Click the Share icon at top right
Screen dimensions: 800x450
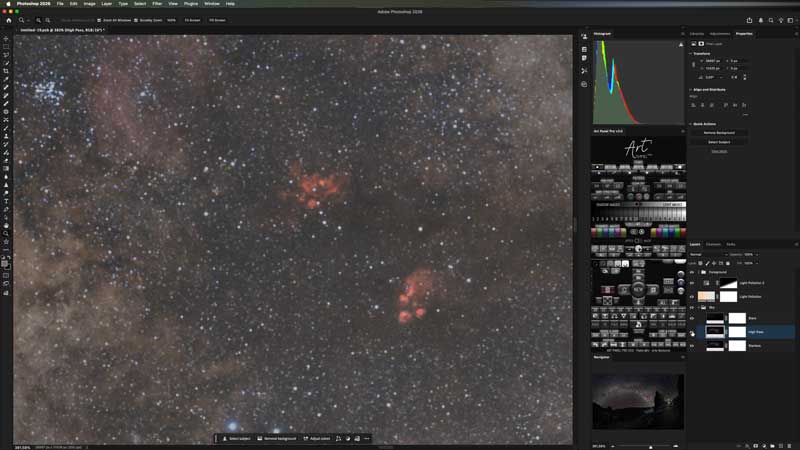coord(749,20)
